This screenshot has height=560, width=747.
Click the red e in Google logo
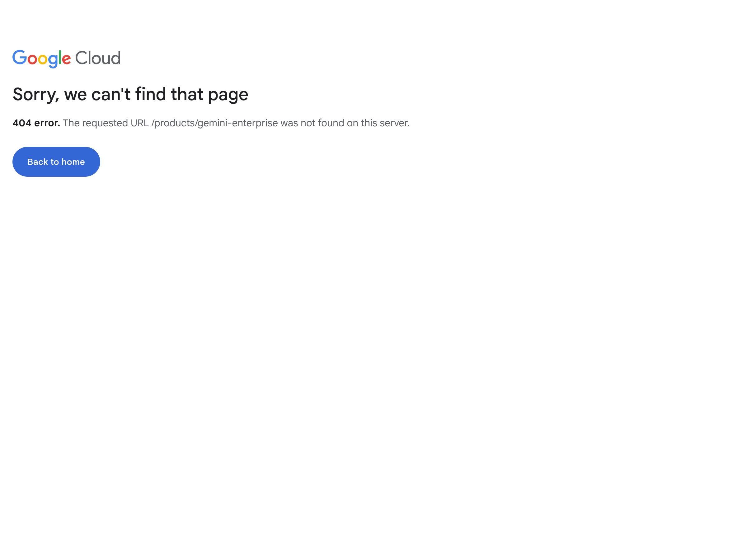pos(67,59)
